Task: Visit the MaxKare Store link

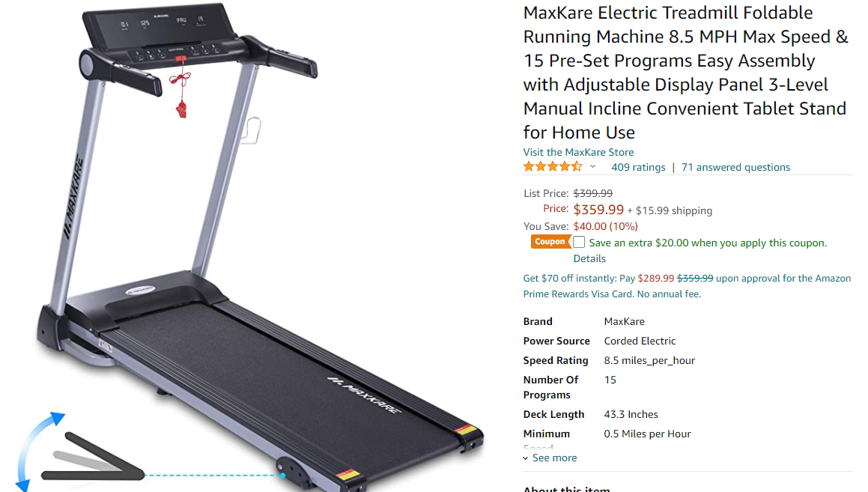Action: pos(578,152)
